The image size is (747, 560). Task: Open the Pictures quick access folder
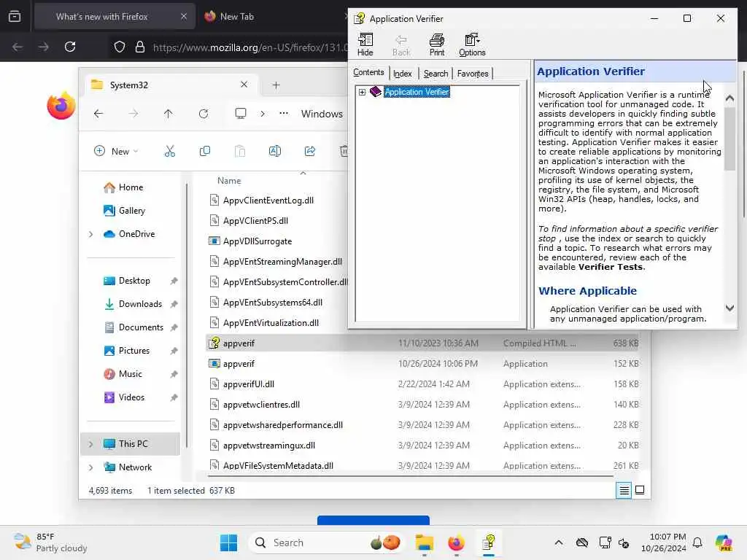point(127,351)
